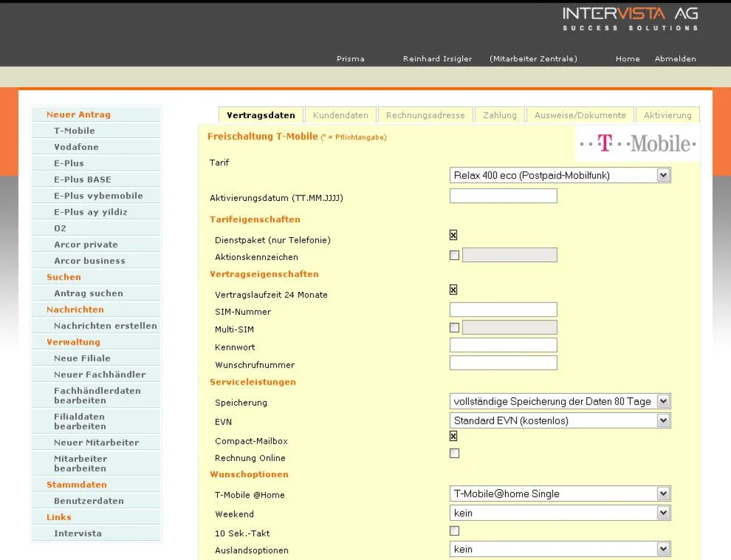This screenshot has height=560, width=731.
Task: Open the T-Mobile @Home dropdown
Action: pos(560,494)
